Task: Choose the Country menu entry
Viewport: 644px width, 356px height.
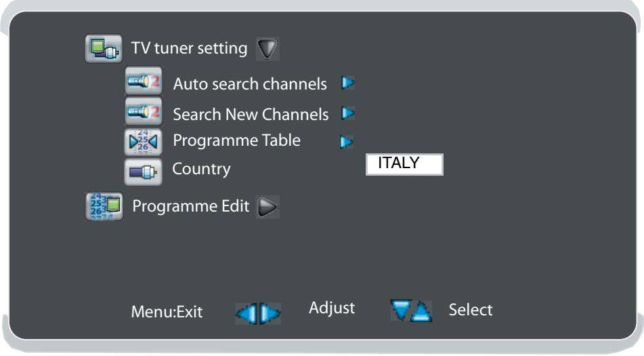Action: 201,169
